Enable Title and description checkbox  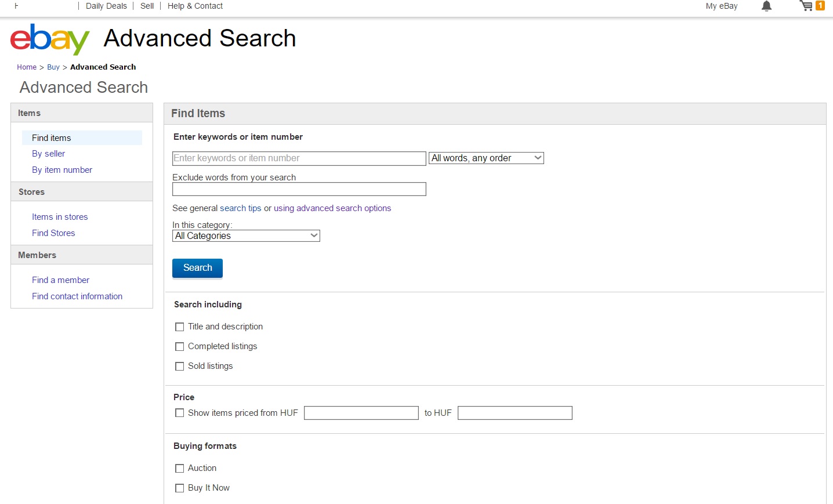pos(180,327)
